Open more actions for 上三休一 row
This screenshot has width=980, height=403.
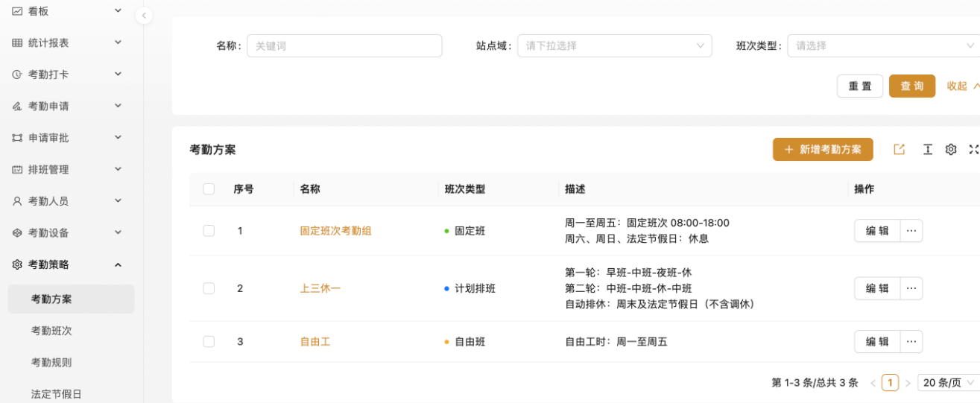(x=911, y=288)
